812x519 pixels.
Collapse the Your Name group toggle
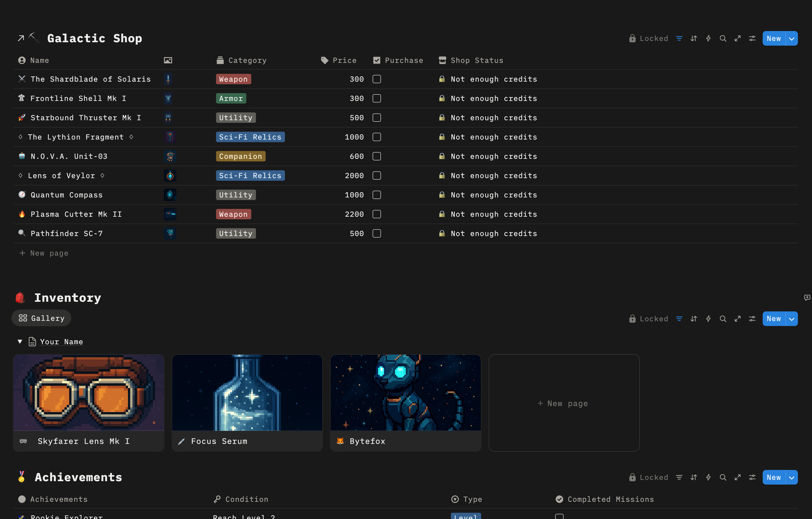coord(20,342)
